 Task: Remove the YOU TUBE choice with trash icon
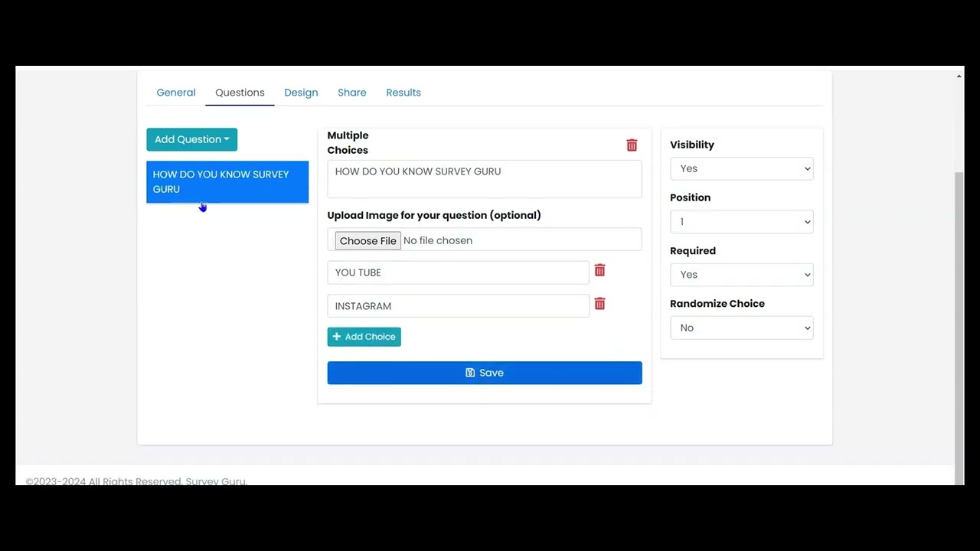599,271
